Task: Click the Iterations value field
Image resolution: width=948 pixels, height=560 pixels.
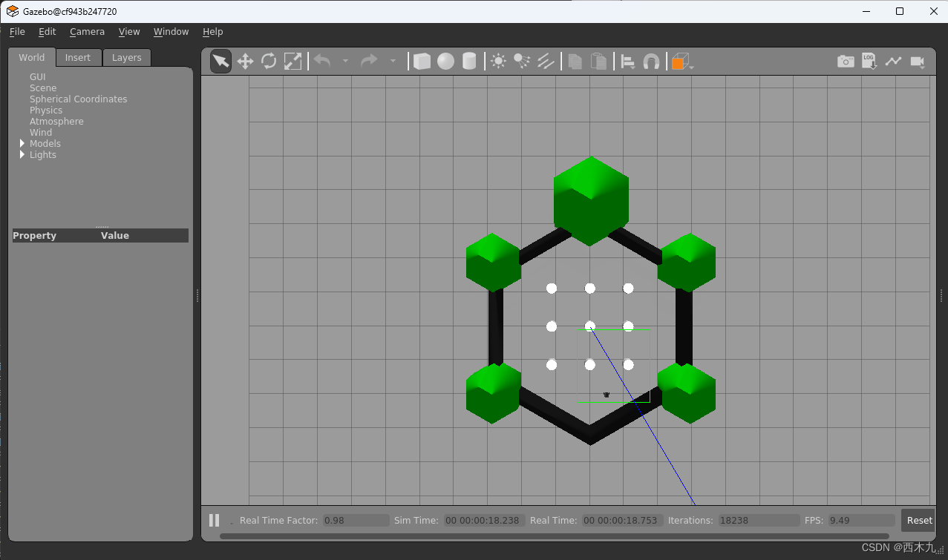Action: [x=759, y=520]
